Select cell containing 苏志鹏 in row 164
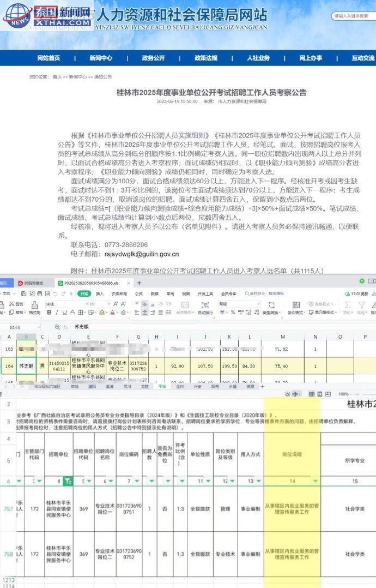The width and height of the screenshot is (376, 588). [26, 364]
